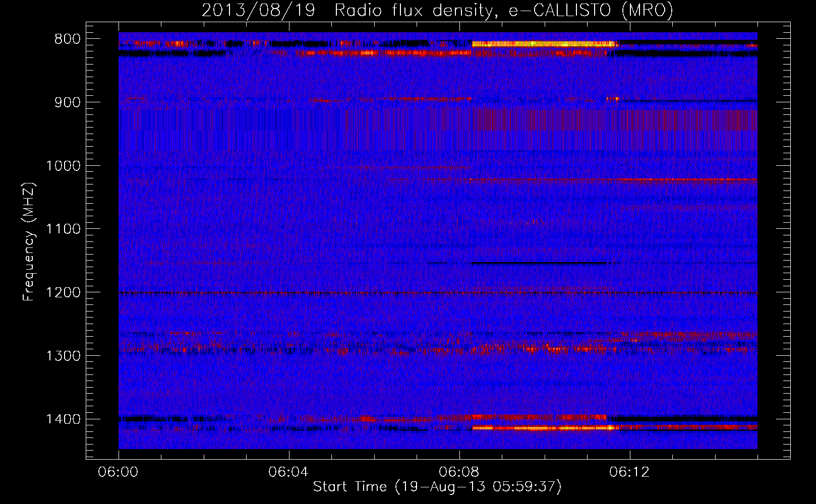
Task: Select the 1400 frequency axis label
Action: [63, 419]
